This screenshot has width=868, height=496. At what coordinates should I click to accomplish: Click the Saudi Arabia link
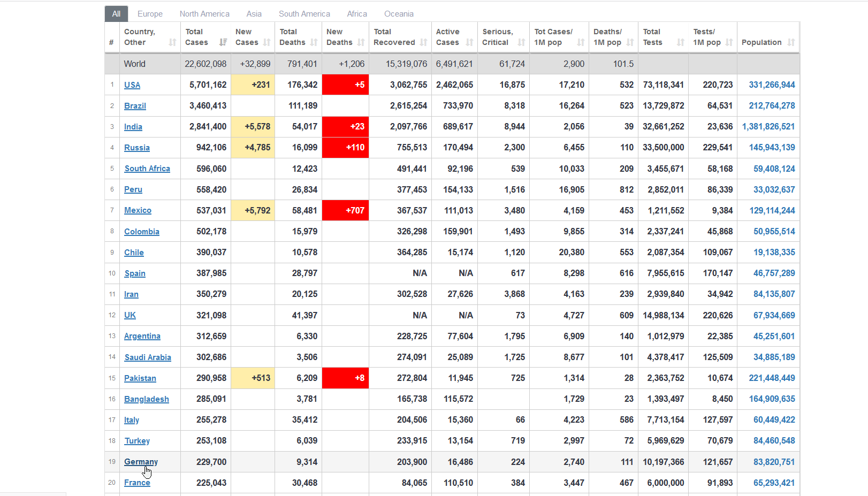(x=148, y=357)
